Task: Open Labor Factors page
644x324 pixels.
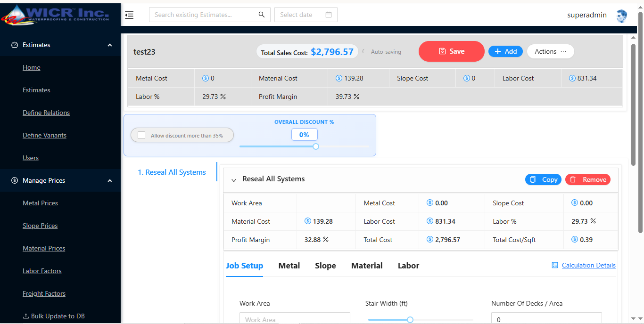Action: [42, 271]
